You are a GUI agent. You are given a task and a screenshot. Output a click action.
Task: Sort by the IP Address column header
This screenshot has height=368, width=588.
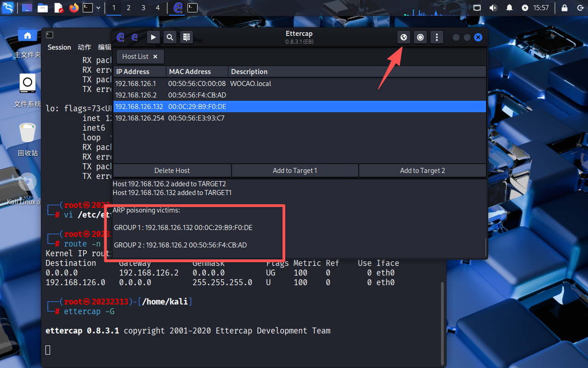140,72
